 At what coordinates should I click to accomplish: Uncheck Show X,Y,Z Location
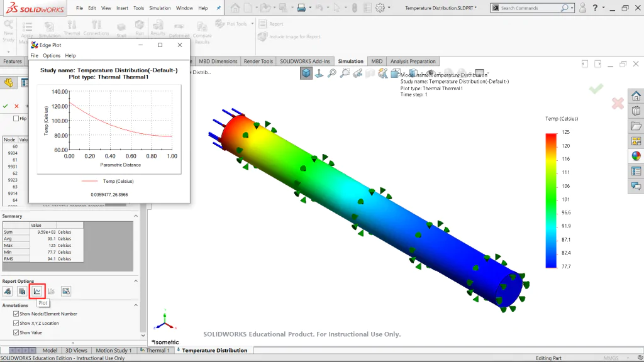point(16,323)
